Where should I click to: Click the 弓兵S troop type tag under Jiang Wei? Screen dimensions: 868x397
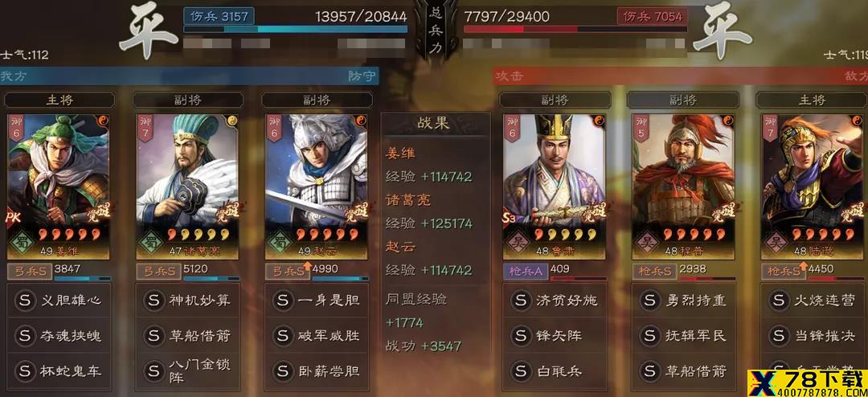coord(29,272)
